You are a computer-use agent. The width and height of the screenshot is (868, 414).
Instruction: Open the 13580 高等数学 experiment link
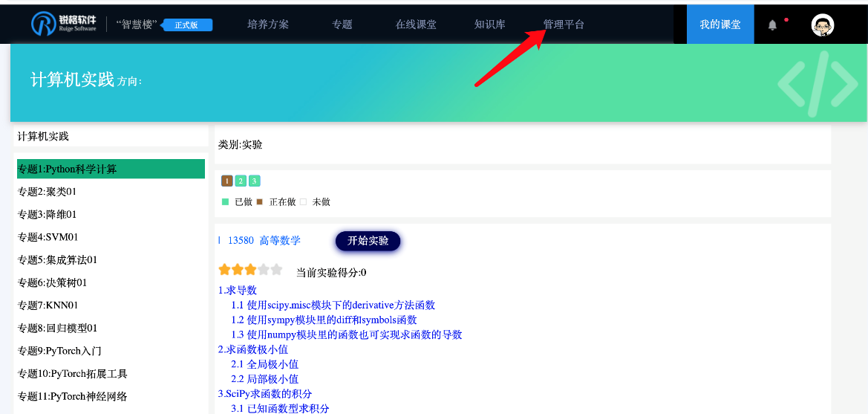pos(264,240)
